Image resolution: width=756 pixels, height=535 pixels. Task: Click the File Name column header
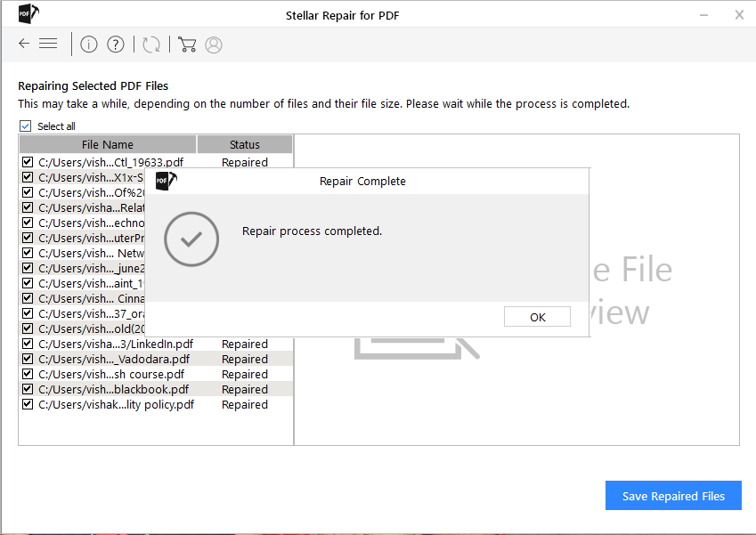point(108,144)
